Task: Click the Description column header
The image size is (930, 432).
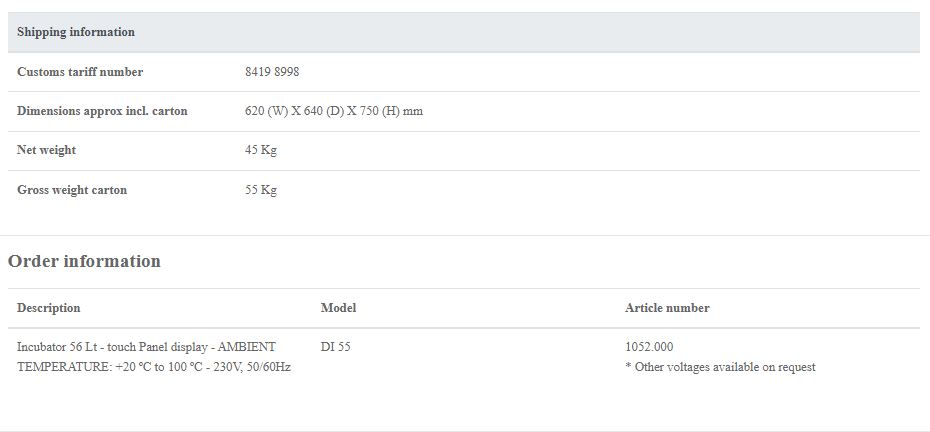Action: (49, 308)
